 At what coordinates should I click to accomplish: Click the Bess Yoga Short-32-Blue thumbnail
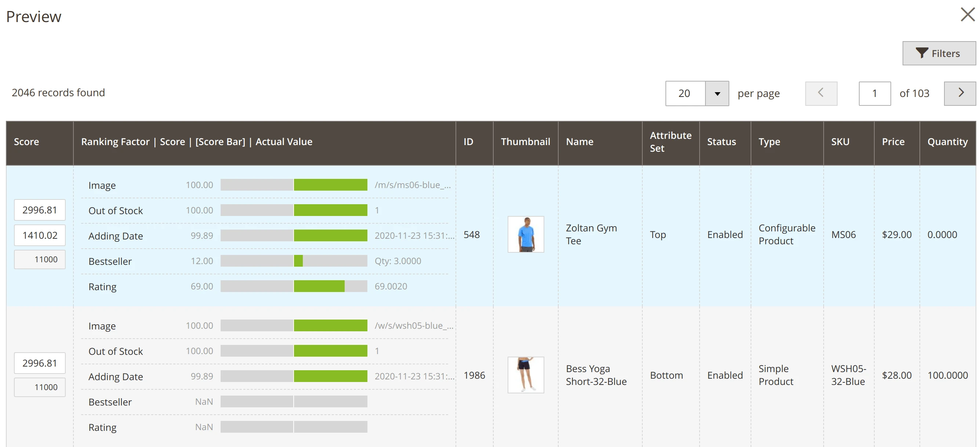526,375
